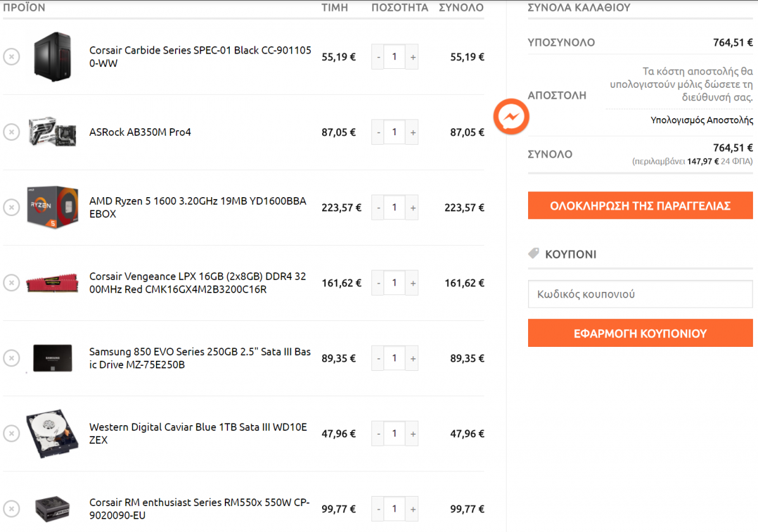Screen dimensions: 758x532
Task: Remove Samsung 850 EVO SSD from cart
Action: tap(11, 358)
